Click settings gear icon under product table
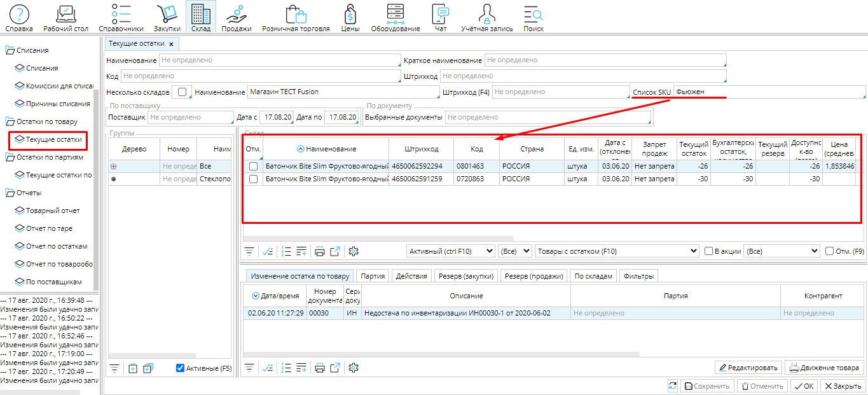Image resolution: width=868 pixels, height=395 pixels. click(354, 251)
